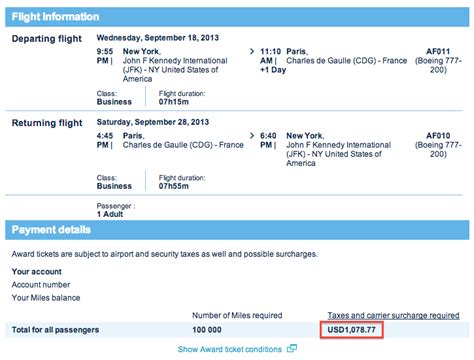474x360 pixels.
Task: Click the returning flight duration 07h55m
Action: pos(174,186)
